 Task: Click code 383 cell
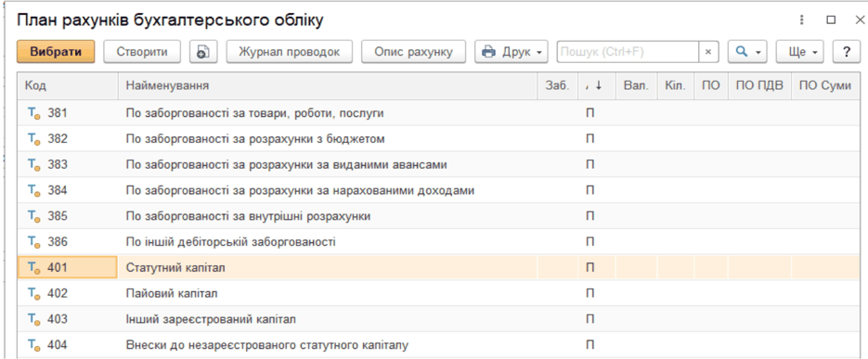click(68, 165)
